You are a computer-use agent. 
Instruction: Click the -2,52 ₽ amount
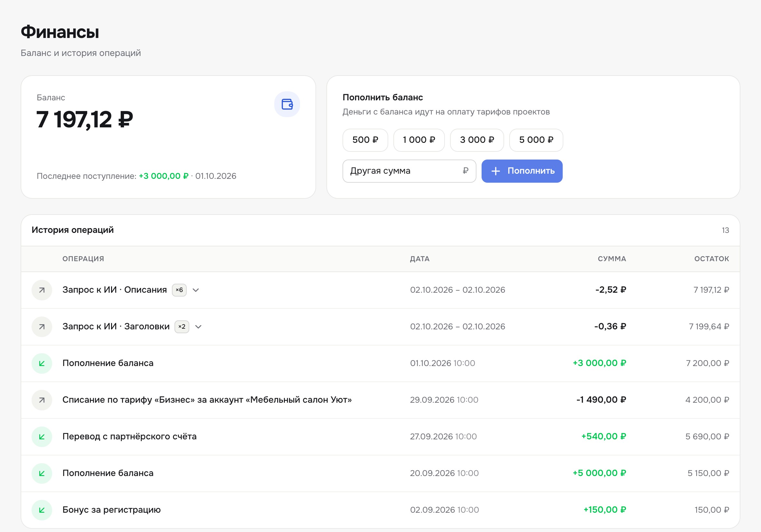pos(611,290)
